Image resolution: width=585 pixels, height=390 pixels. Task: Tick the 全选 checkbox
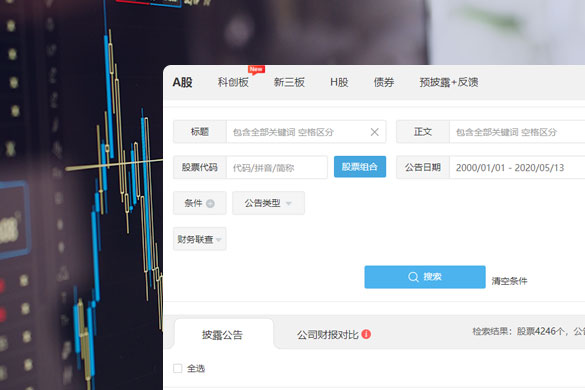coord(178,369)
